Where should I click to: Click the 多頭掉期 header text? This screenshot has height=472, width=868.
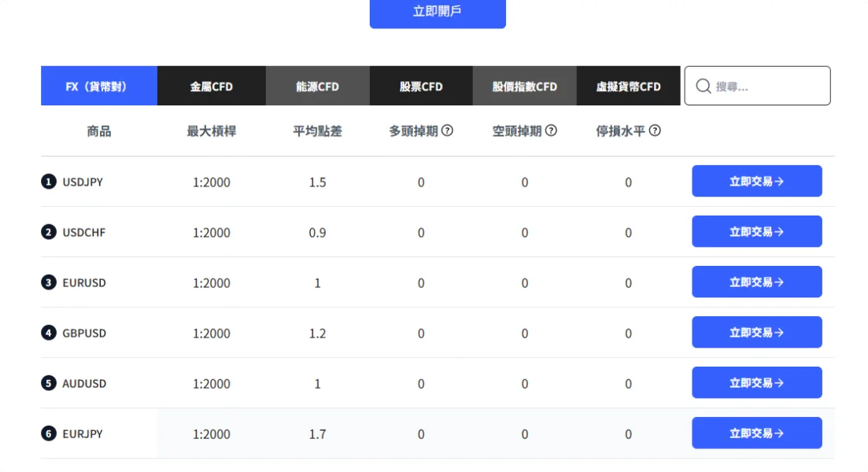pyautogui.click(x=413, y=131)
